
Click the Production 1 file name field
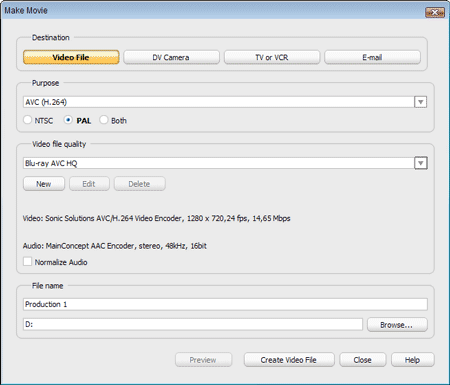[225, 304]
